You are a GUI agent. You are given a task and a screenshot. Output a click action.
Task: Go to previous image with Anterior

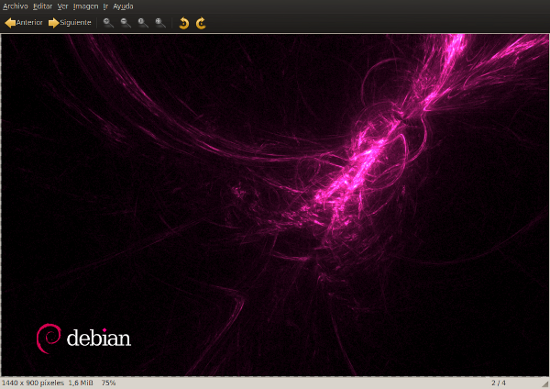pyautogui.click(x=24, y=23)
